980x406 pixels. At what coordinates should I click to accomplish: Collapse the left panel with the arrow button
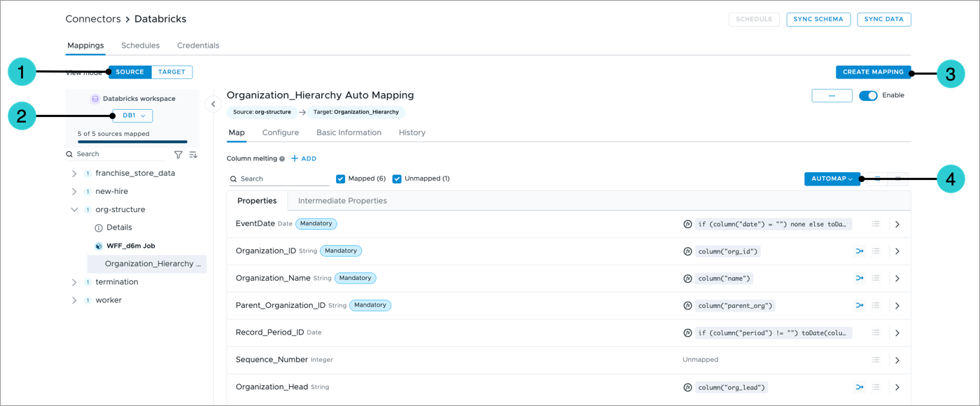[213, 104]
